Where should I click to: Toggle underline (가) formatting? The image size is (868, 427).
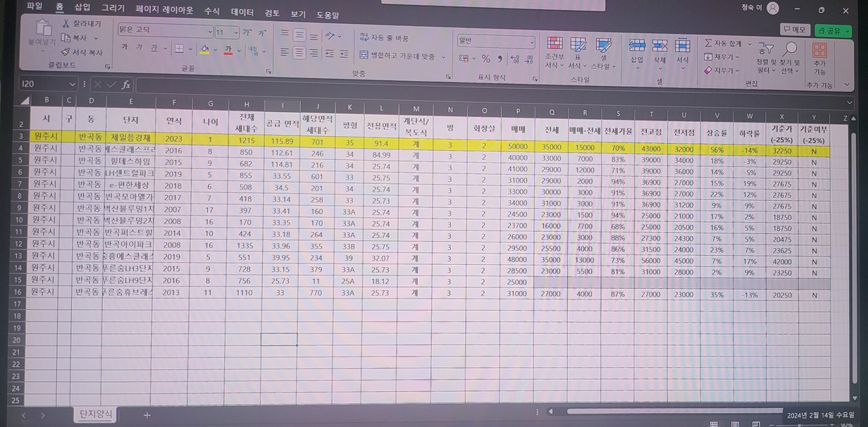click(154, 49)
